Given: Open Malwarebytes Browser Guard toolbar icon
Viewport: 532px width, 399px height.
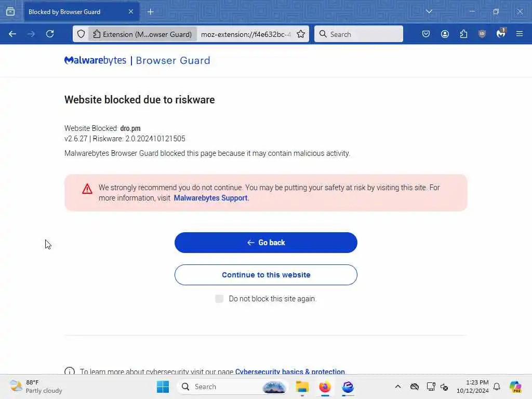Looking at the screenshot, I should 501,34.
